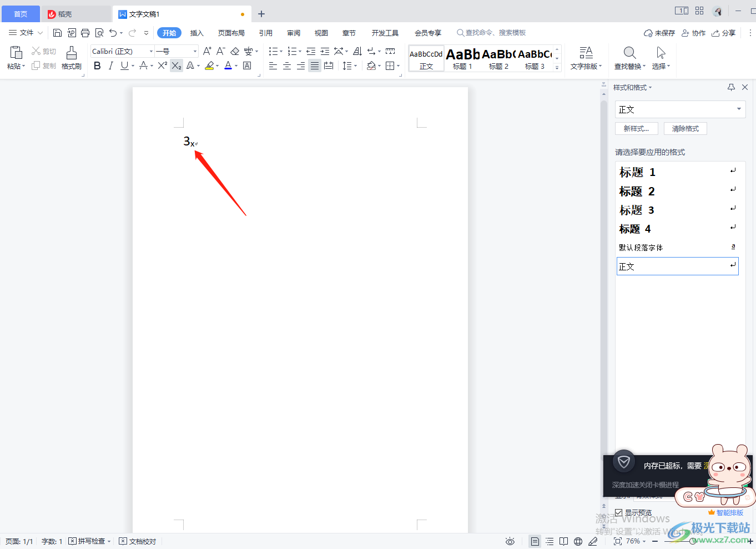Viewport: 756px width, 549px height.
Task: Expand line spacing dropdown
Action: tap(356, 66)
